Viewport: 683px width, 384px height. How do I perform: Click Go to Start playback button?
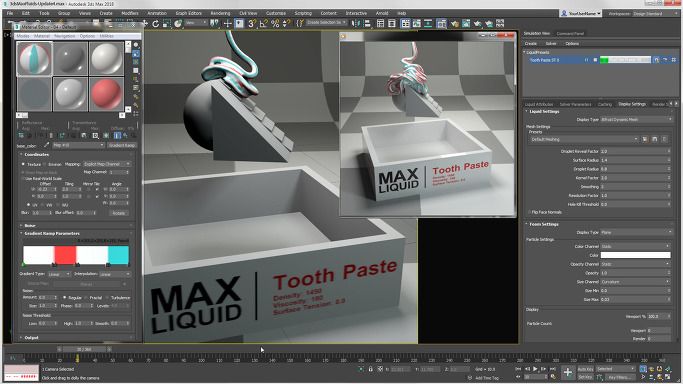pos(518,369)
